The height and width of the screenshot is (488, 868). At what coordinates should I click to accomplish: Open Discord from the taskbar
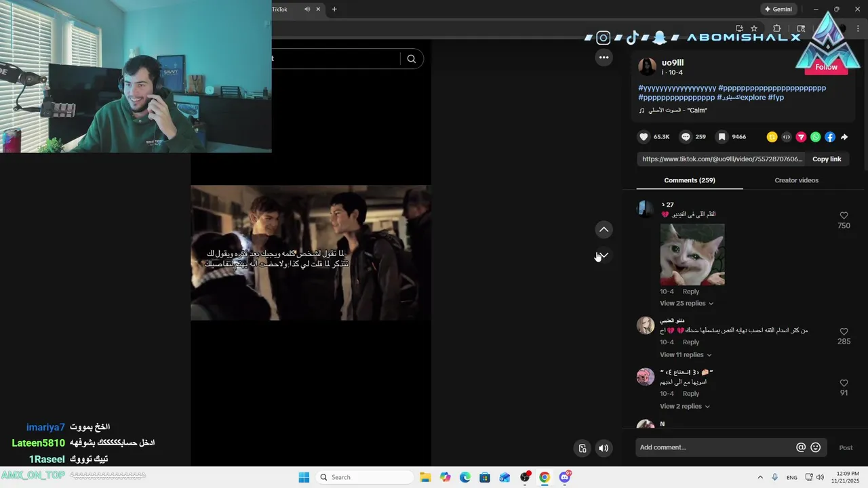(565, 477)
